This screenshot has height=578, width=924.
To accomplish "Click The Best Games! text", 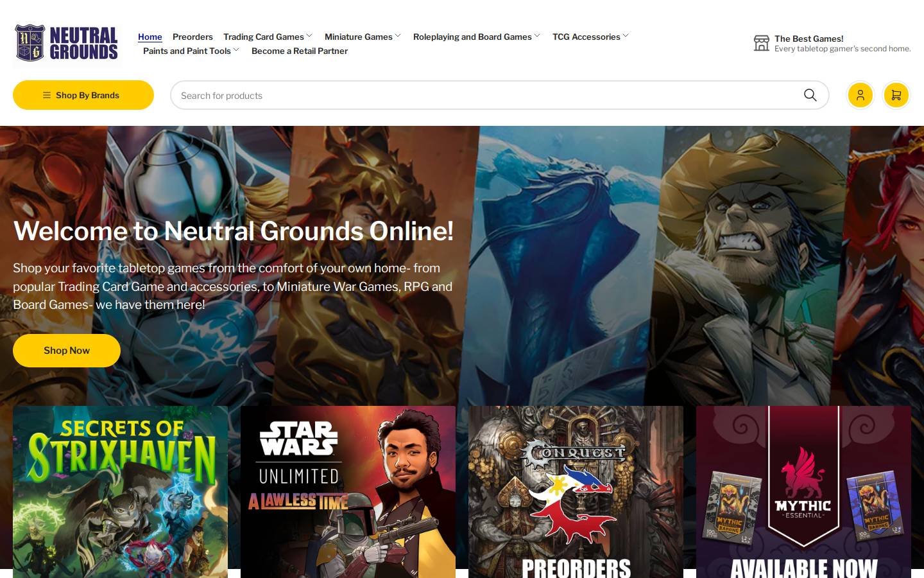I will [809, 39].
